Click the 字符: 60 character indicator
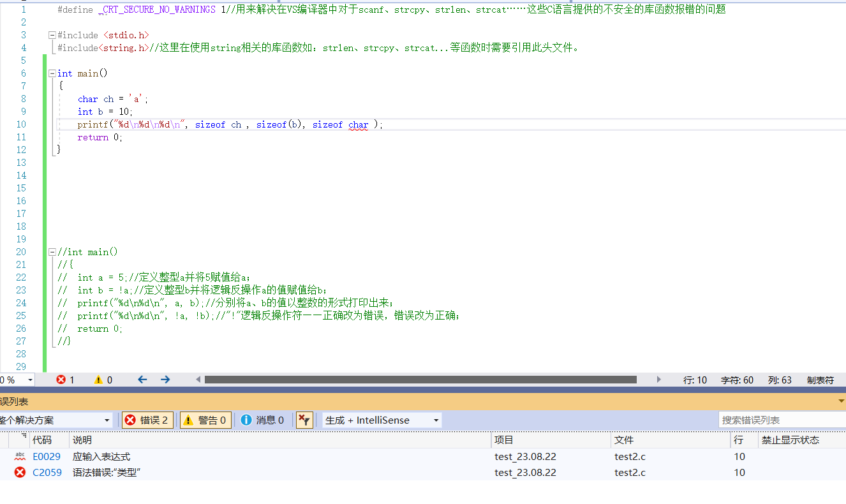This screenshot has width=846, height=504. pyautogui.click(x=737, y=380)
